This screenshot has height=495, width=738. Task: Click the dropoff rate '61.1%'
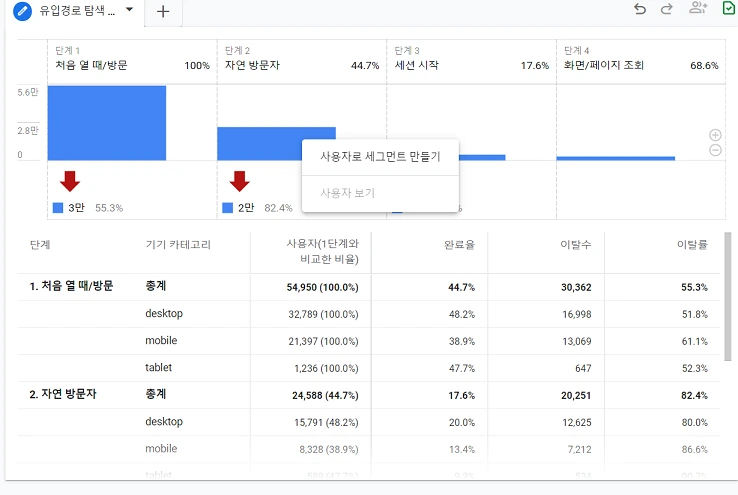pyautogui.click(x=695, y=341)
